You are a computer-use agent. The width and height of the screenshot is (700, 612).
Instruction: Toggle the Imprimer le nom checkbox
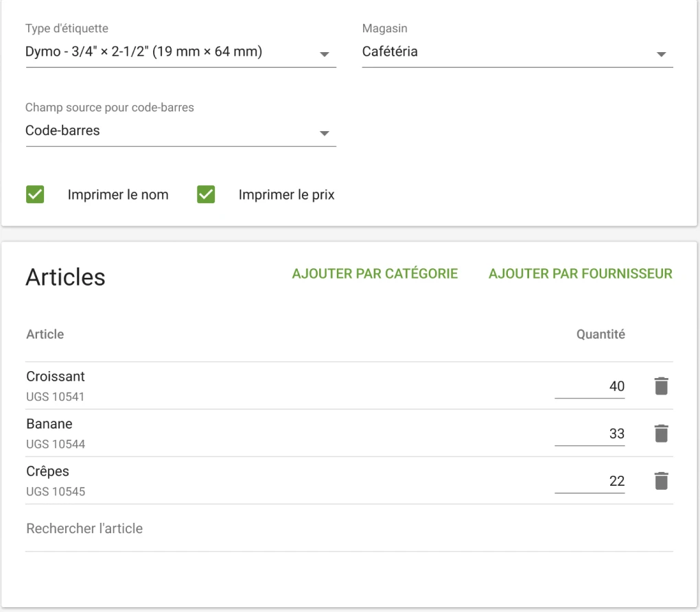click(35, 195)
